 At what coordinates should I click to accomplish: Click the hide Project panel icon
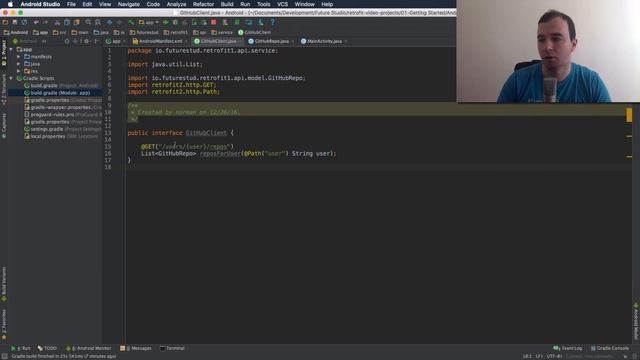coord(96,41)
